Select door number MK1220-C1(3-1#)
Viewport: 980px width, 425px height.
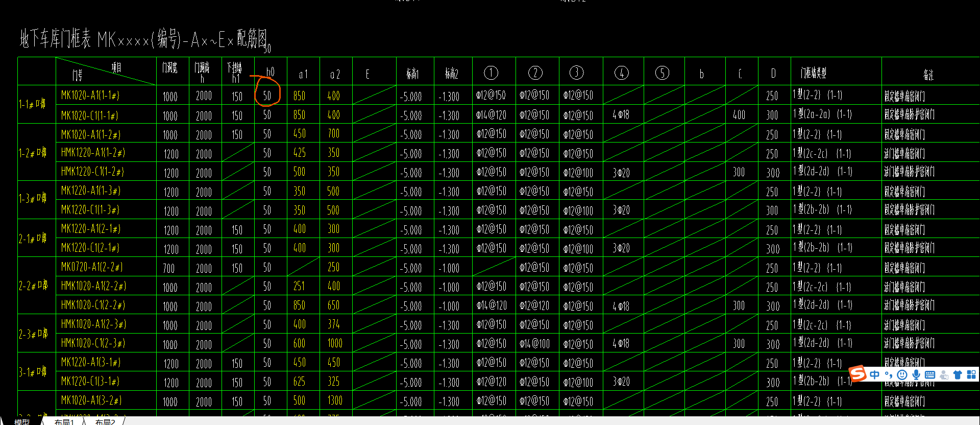[x=90, y=381]
